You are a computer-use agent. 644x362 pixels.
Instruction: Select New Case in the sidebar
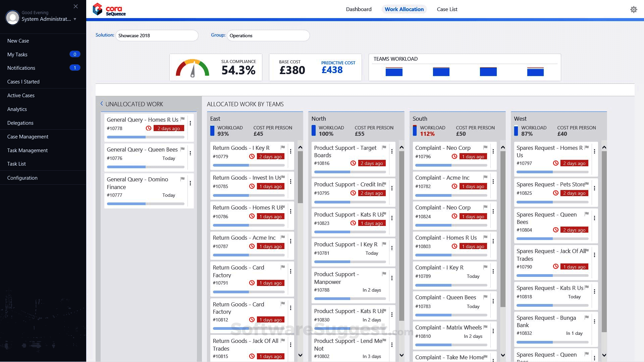18,41
